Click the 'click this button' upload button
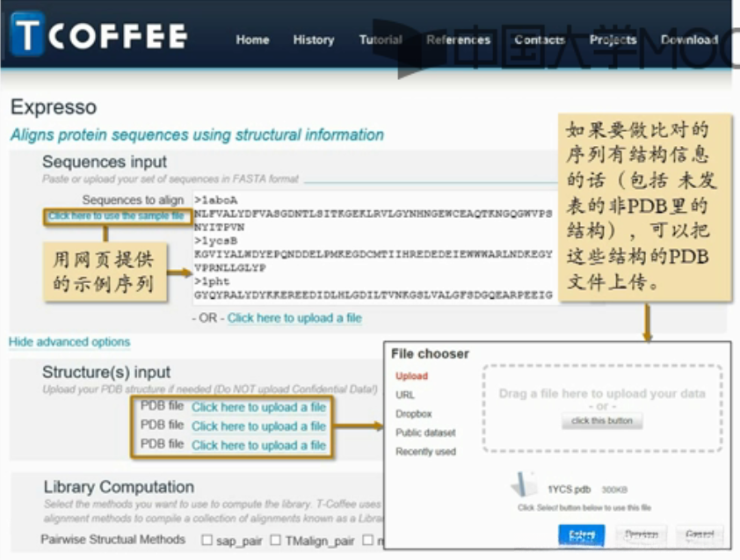The width and height of the screenshot is (740, 560). pyautogui.click(x=602, y=421)
